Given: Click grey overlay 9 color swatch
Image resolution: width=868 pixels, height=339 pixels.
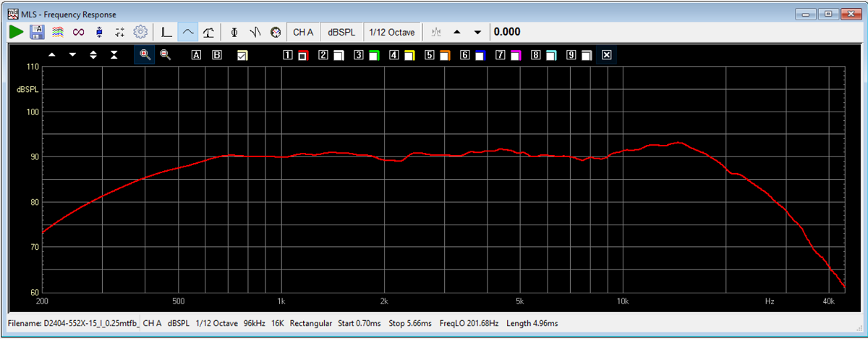Looking at the screenshot, I should coord(587,55).
